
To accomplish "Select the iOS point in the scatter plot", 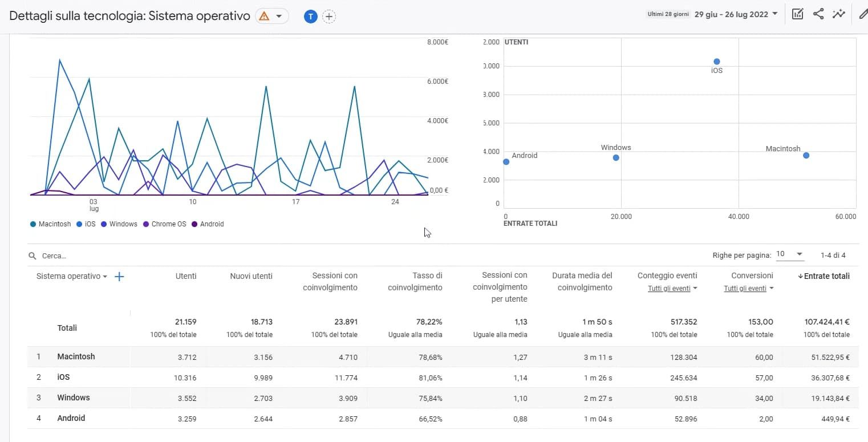I will [717, 62].
